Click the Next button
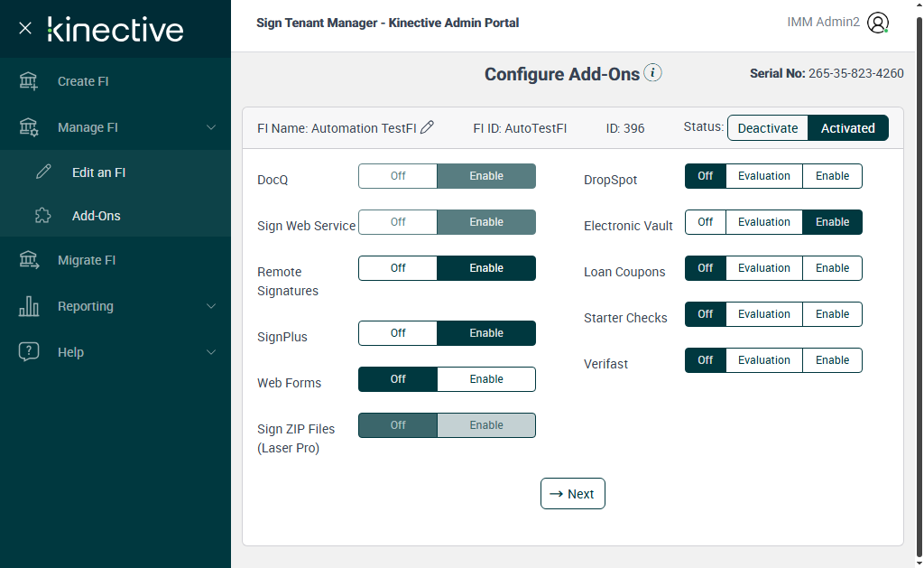924x568 pixels. 573,494
